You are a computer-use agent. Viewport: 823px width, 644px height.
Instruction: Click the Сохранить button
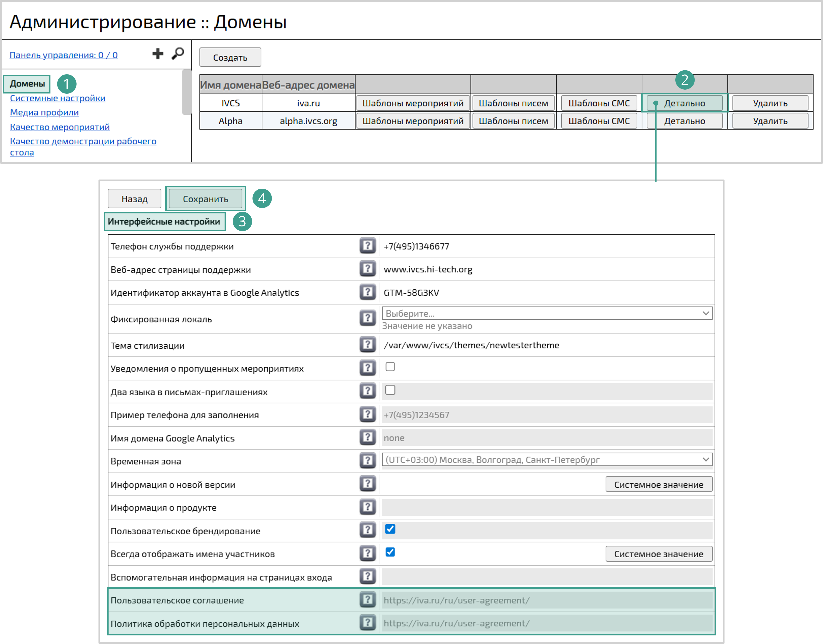(x=205, y=198)
